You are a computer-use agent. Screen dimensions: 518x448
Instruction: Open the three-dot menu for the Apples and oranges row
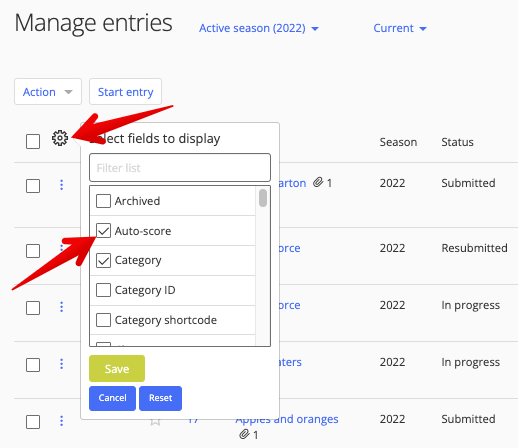pyautogui.click(x=61, y=421)
